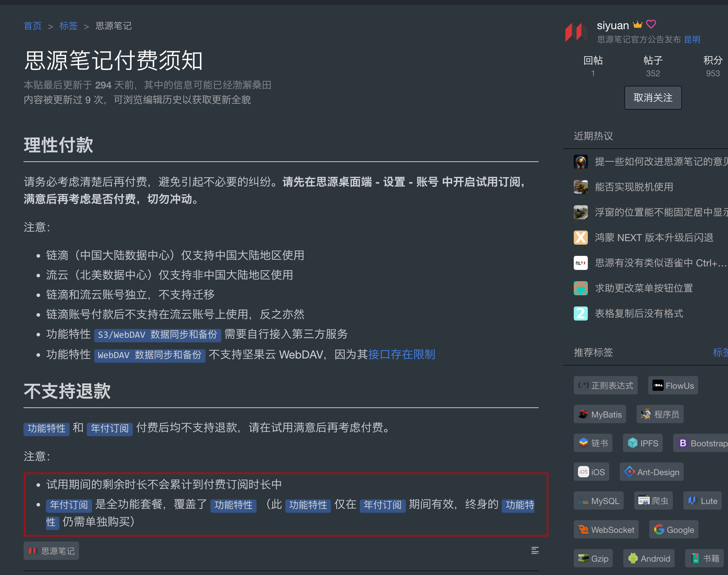Open the Android tag

pyautogui.click(x=649, y=558)
